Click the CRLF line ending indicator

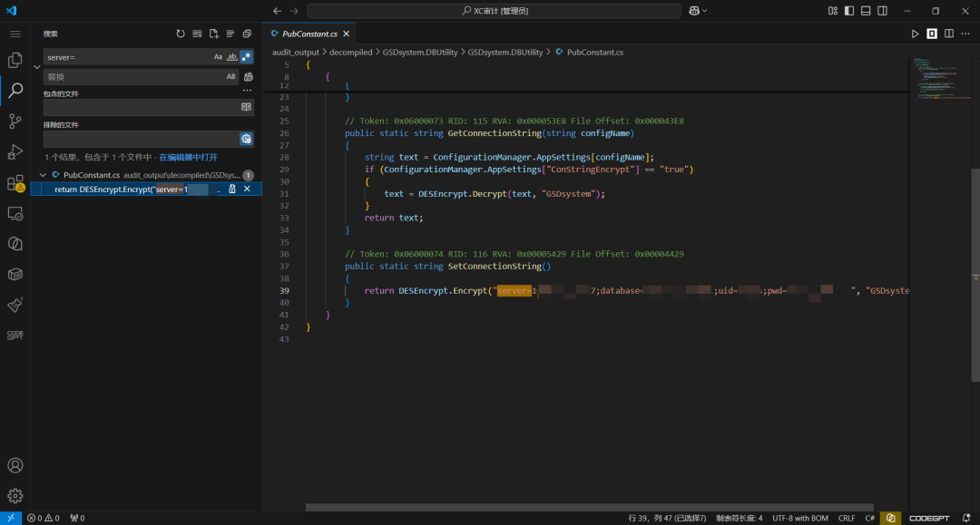(847, 518)
